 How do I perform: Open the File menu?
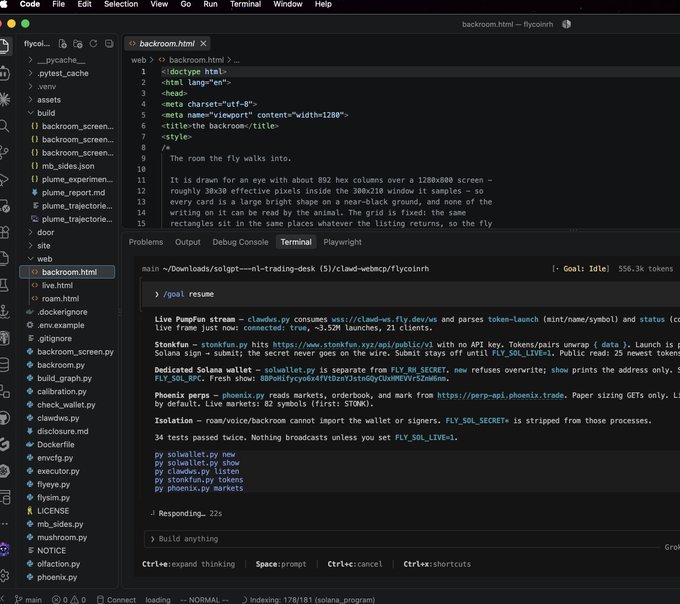click(59, 4)
